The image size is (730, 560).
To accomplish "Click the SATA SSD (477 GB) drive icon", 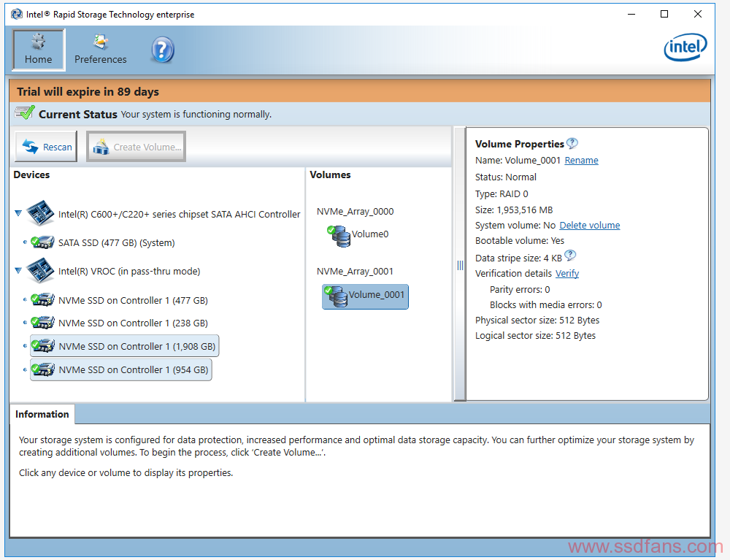I will [42, 242].
